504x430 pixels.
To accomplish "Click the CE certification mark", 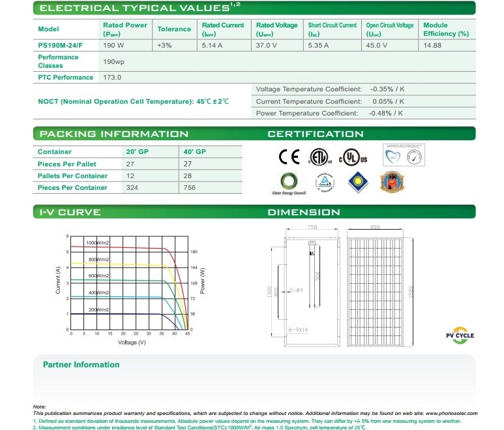I will pos(289,157).
